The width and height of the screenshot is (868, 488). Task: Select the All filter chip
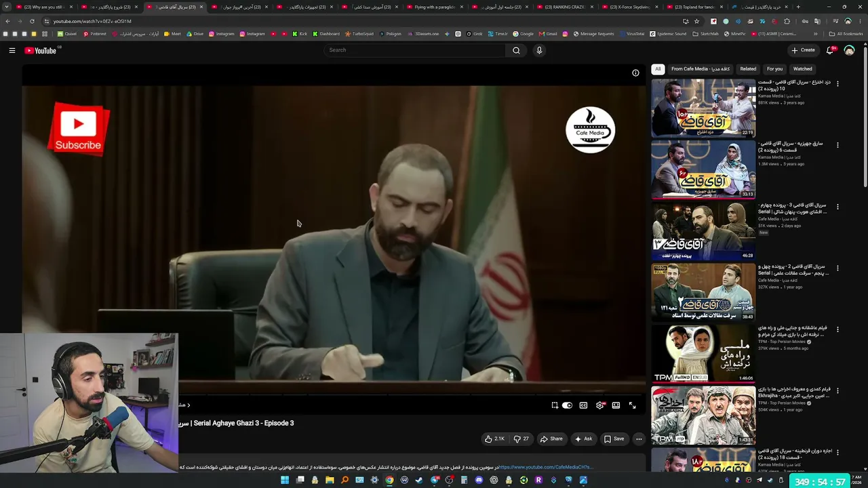657,68
